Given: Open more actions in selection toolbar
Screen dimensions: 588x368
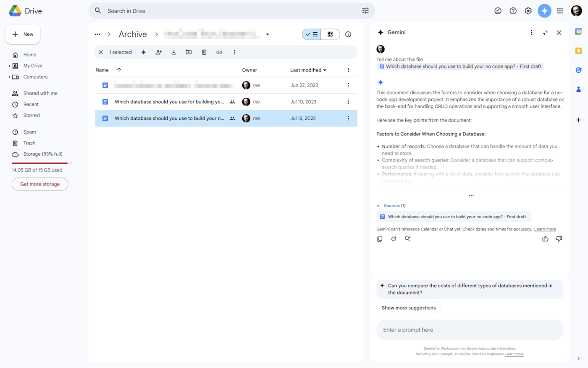Looking at the screenshot, I should 234,52.
